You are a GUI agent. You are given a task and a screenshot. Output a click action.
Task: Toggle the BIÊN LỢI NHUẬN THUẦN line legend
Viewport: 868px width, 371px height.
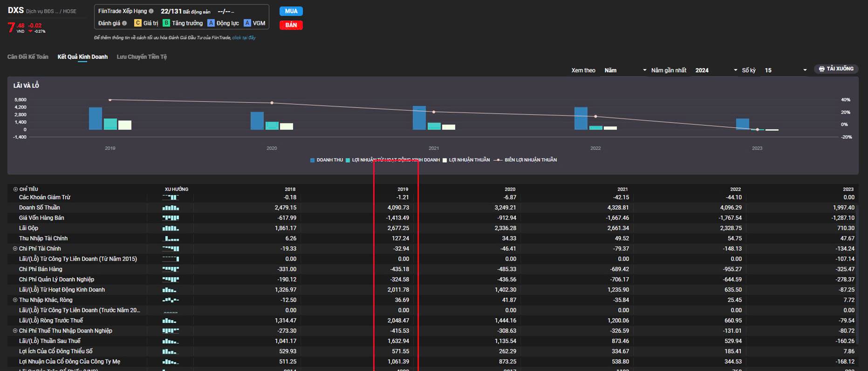tap(526, 160)
